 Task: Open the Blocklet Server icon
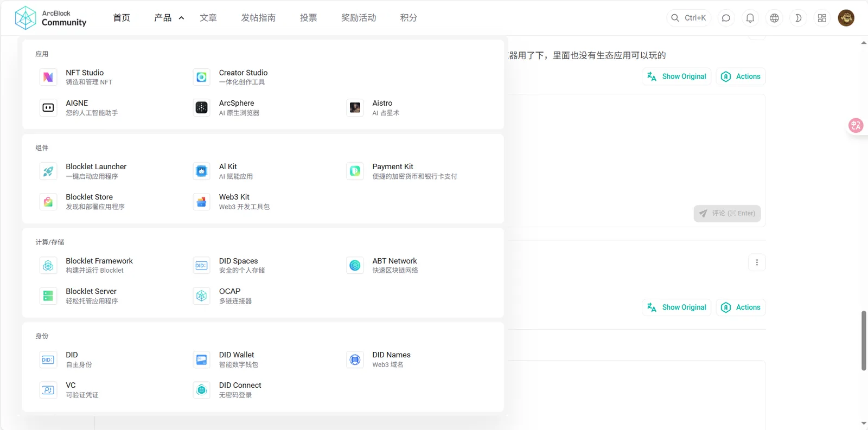coord(48,296)
